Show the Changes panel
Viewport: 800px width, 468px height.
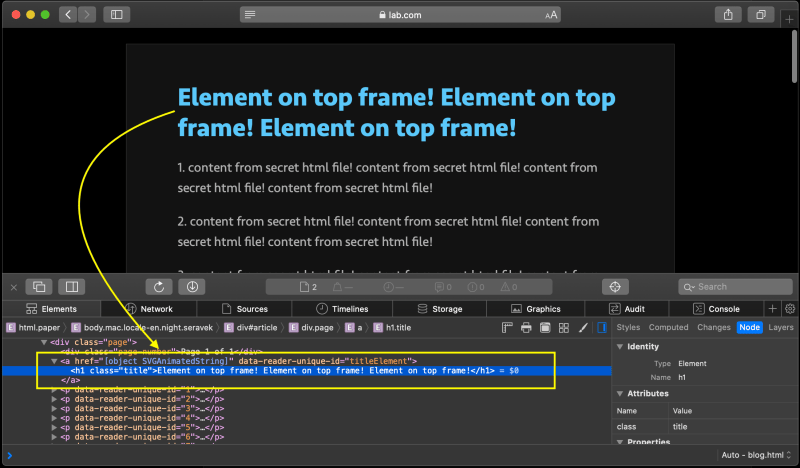click(714, 328)
